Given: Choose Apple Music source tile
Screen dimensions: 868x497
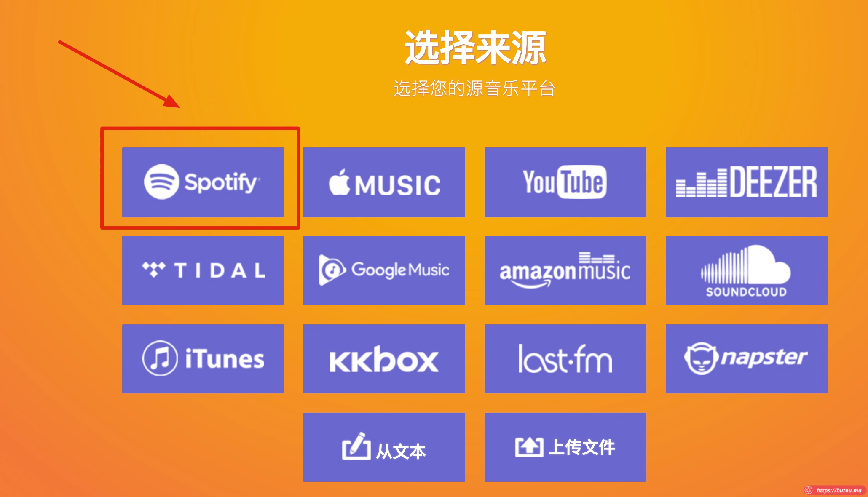Looking at the screenshot, I should pyautogui.click(x=384, y=182).
